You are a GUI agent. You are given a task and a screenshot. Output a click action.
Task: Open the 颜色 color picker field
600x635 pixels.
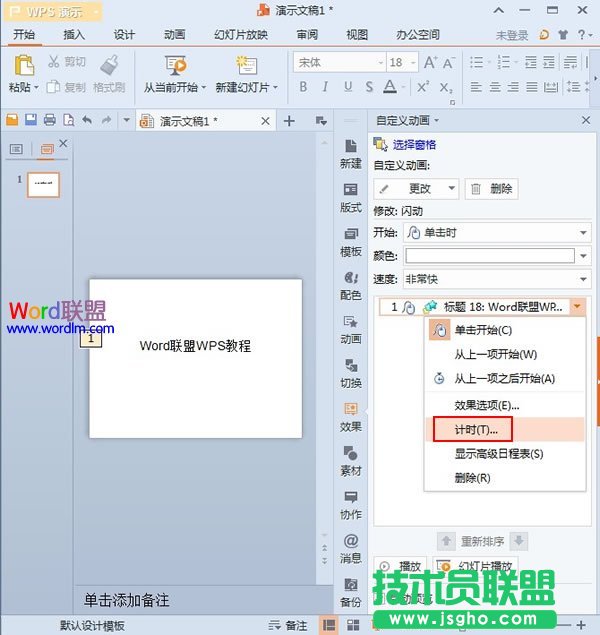click(490, 256)
